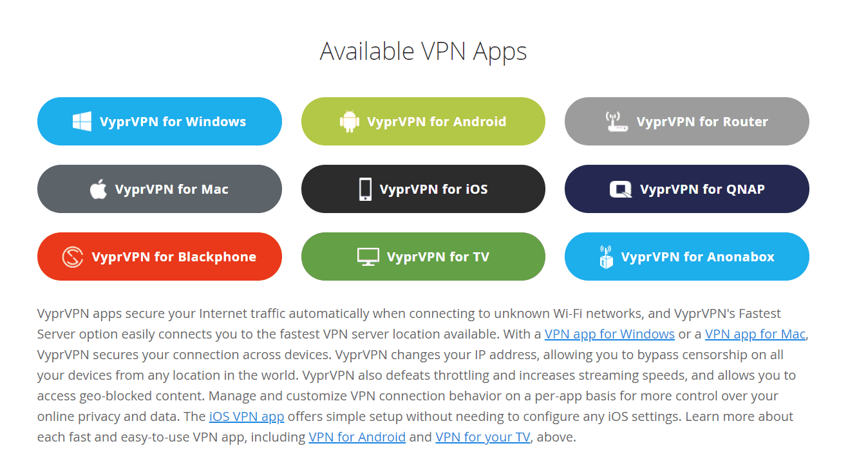
Task: Open VyprVPN for Windows button
Action: 160,122
